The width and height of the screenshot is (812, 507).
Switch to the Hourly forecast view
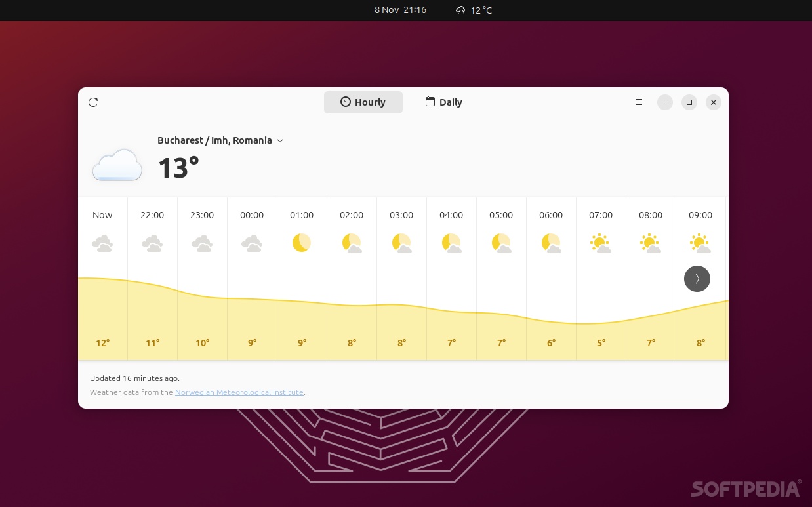click(363, 102)
